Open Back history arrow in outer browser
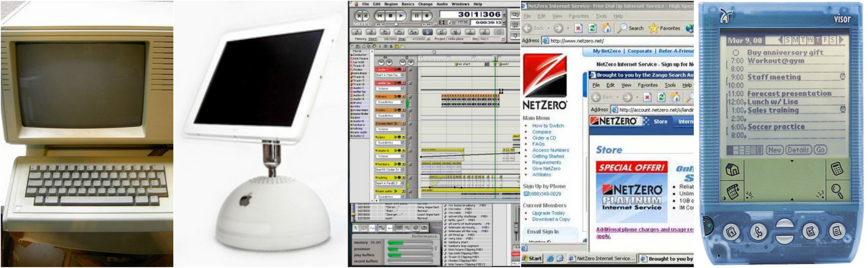This screenshot has width=868, height=268. pyautogui.click(x=548, y=28)
